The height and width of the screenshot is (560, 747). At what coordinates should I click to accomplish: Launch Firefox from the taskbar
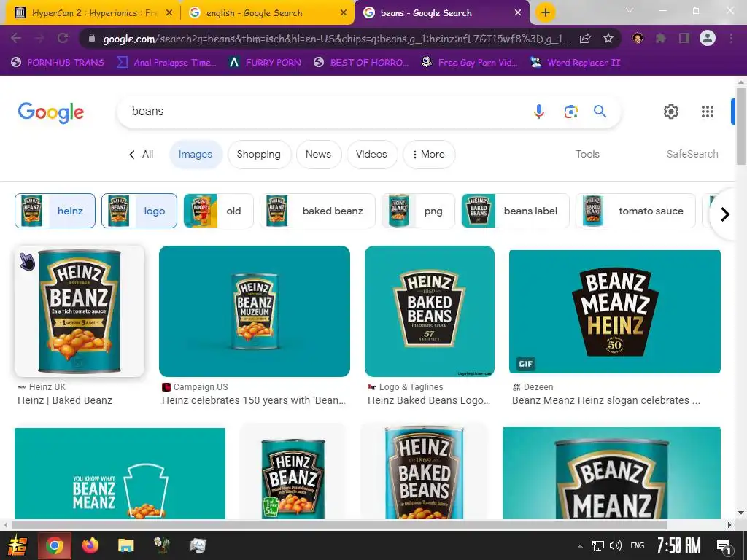coord(90,545)
